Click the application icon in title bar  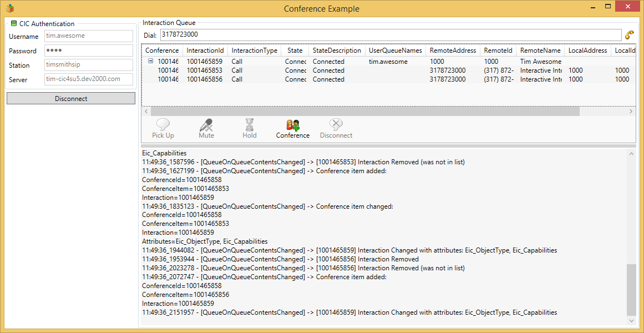[x=10, y=8]
